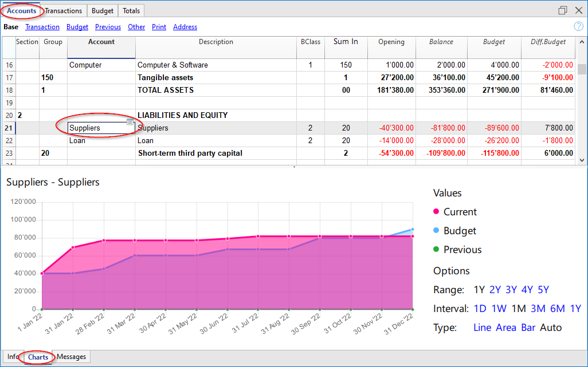Choose the 3M interval option
Screen dimensions: 588x367
[538, 309]
